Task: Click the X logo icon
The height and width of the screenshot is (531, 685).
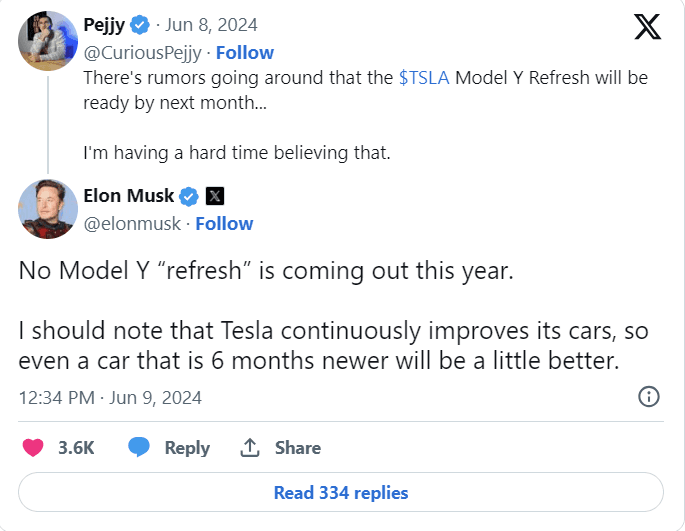Action: point(648,26)
